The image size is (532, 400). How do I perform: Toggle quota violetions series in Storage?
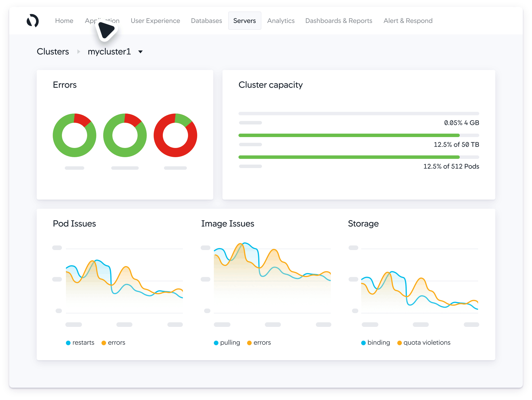[x=399, y=342]
